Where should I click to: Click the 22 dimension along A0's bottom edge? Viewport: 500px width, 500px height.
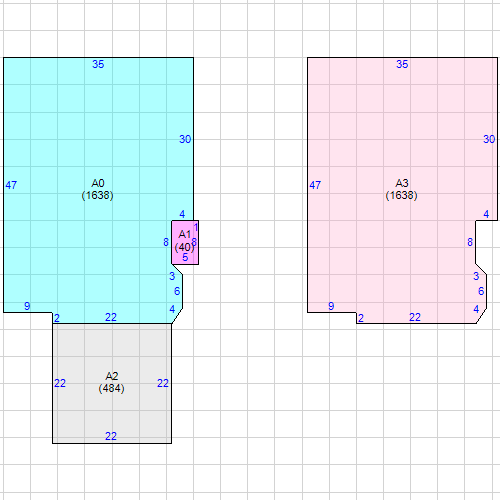click(111, 317)
